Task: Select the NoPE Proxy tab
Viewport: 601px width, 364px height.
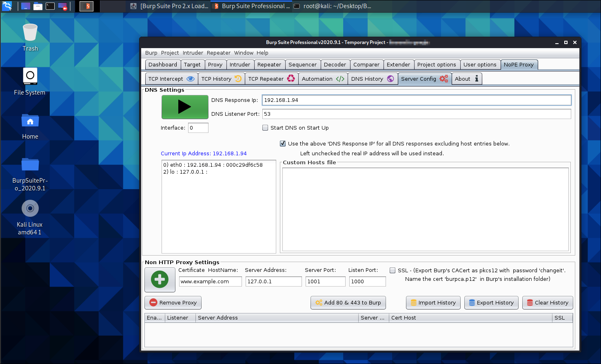Action: (x=519, y=64)
